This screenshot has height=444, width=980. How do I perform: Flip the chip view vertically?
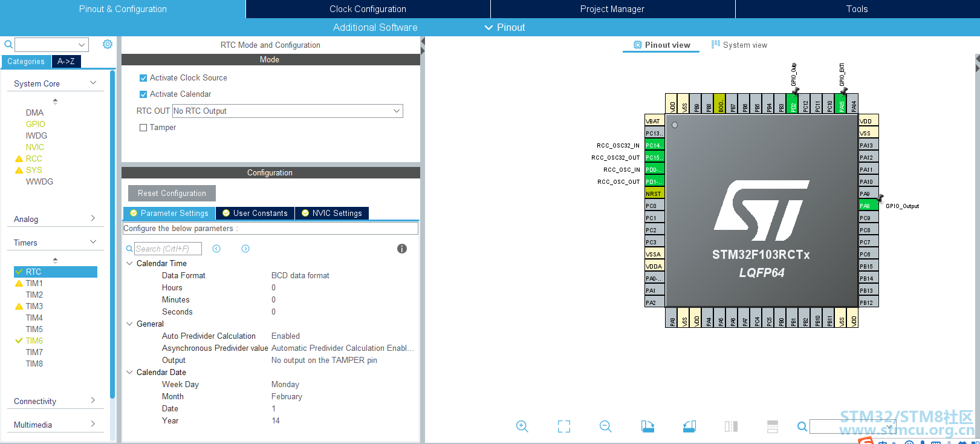point(773,426)
